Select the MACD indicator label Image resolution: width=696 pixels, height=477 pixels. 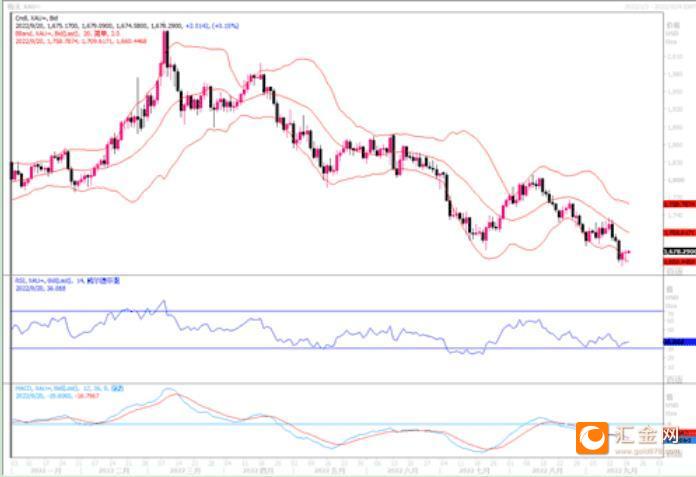click(69, 388)
